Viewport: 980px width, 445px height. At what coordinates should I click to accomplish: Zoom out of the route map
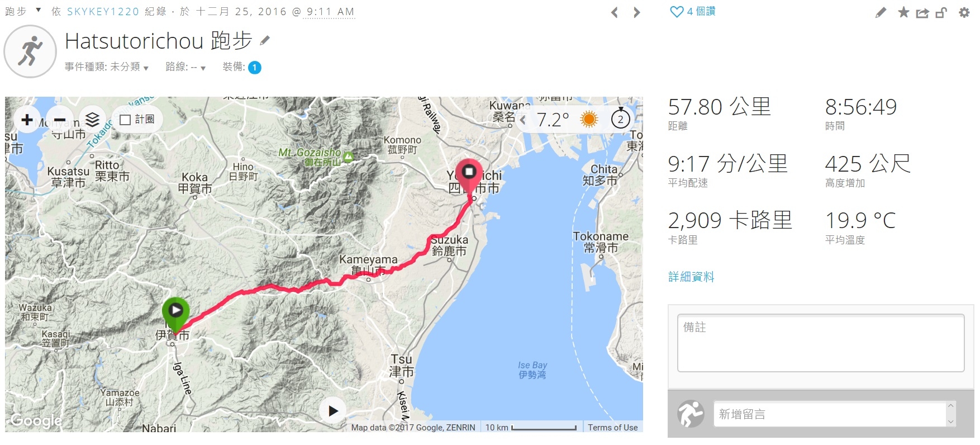tap(60, 119)
